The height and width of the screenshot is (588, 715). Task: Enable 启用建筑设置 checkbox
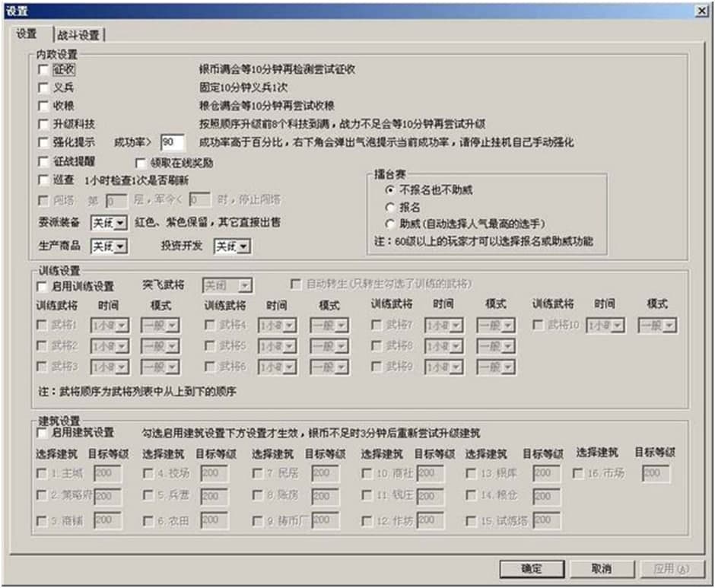(x=42, y=433)
